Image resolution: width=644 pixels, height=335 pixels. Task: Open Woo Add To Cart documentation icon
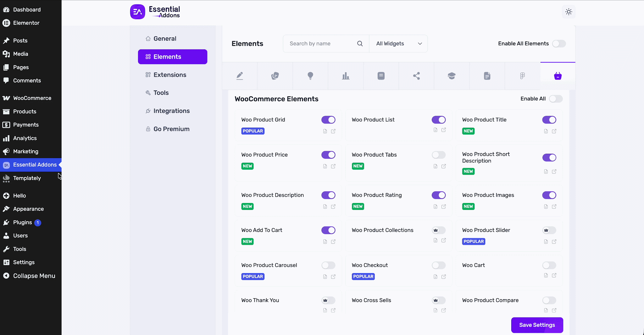(x=325, y=242)
